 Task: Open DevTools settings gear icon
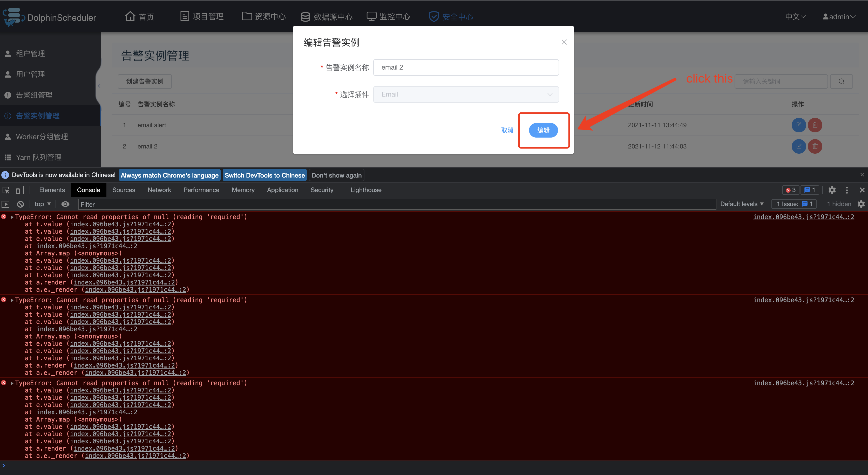tap(832, 190)
